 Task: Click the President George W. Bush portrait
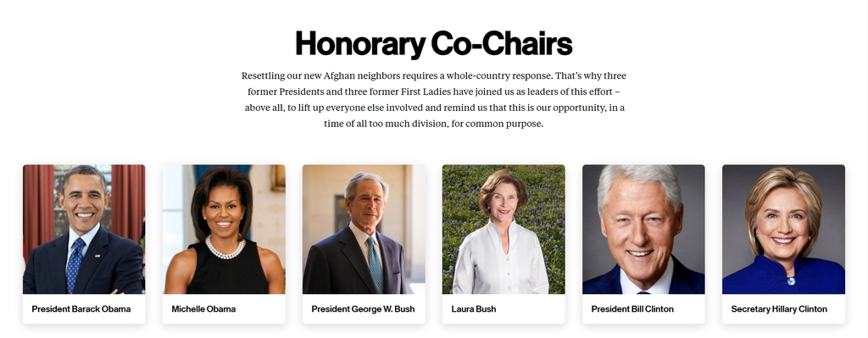364,229
